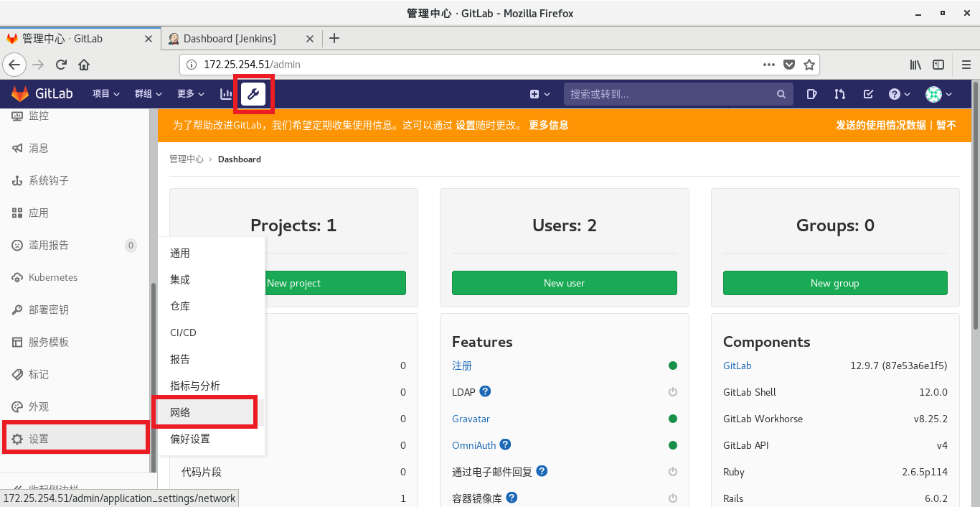Open the 注册 feature link
Screen dimensions: 980x507
462,366
